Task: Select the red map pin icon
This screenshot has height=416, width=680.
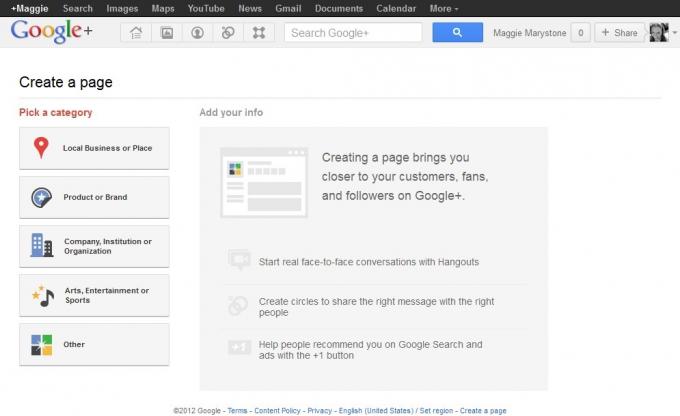Action: tap(41, 147)
